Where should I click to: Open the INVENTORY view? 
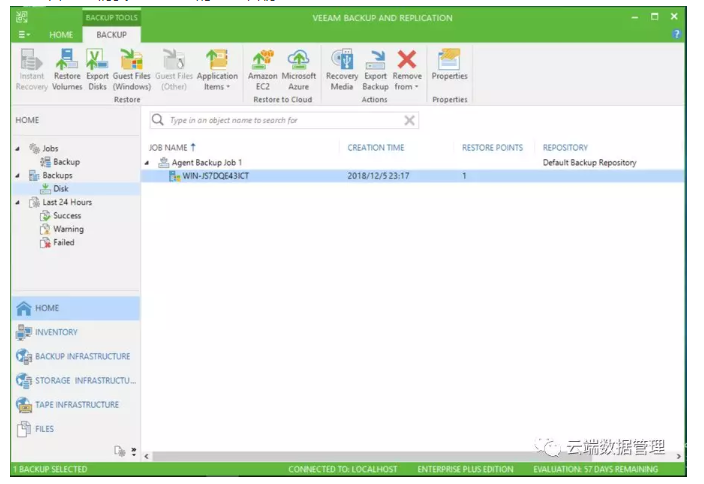(x=76, y=332)
